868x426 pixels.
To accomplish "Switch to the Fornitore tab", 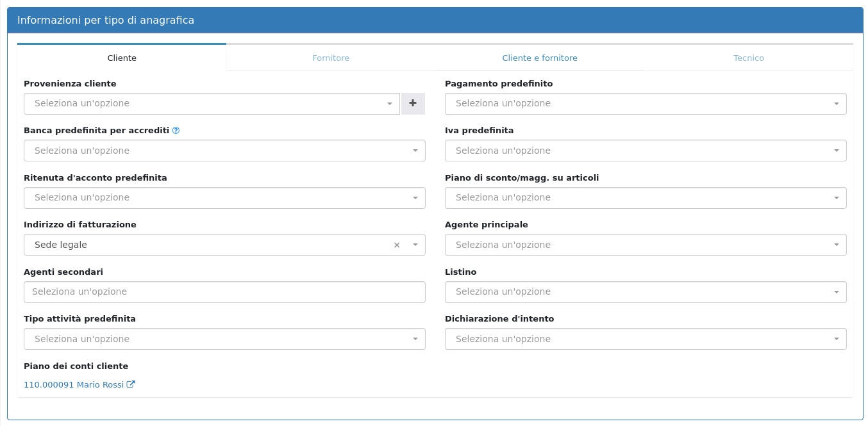I will (x=331, y=58).
